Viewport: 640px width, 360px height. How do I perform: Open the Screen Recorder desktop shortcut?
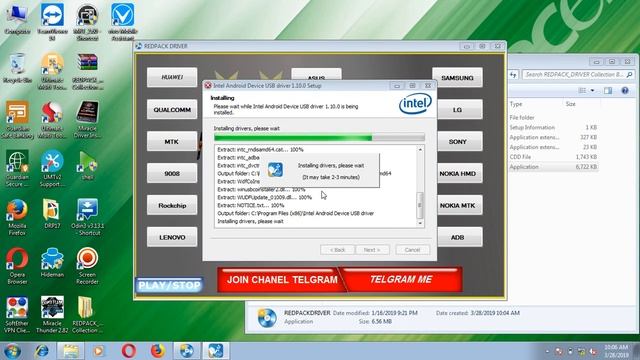pyautogui.click(x=87, y=266)
